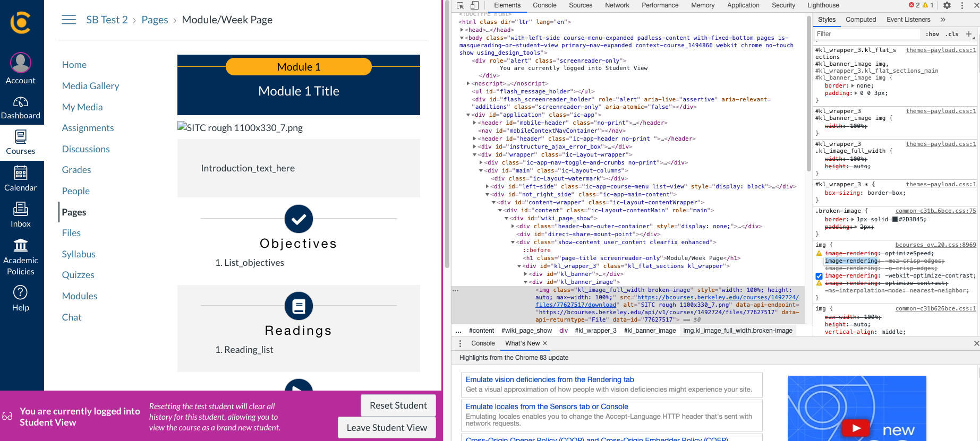Expand the left-side course menu div
Screen dimensions: 980x441
(488, 186)
